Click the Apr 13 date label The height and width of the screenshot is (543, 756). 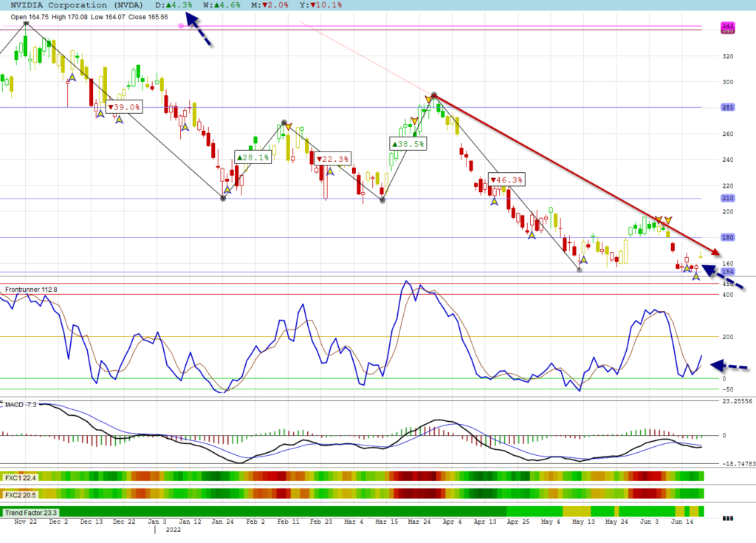(x=484, y=522)
